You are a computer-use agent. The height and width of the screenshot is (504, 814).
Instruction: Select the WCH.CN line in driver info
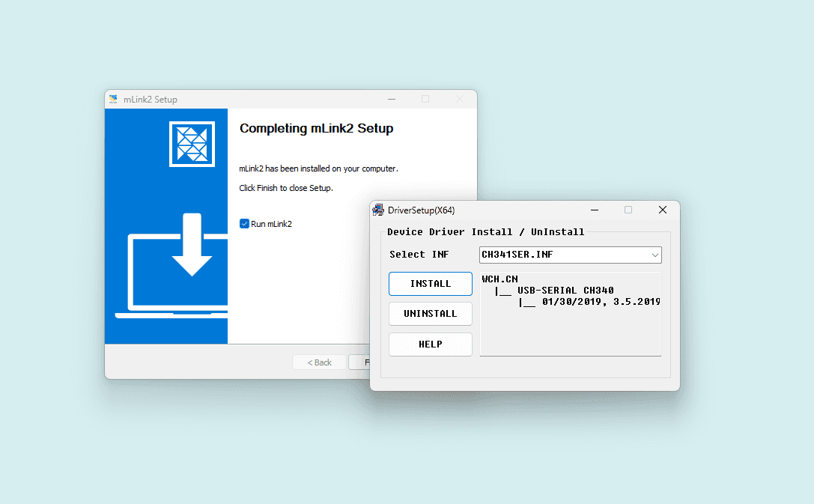(x=499, y=279)
